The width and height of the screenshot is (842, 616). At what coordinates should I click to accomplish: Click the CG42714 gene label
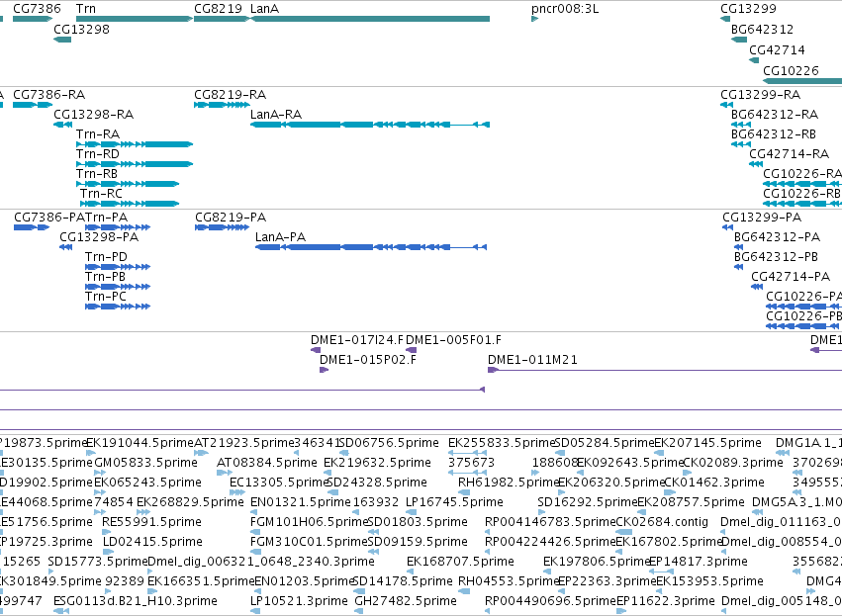tap(777, 49)
